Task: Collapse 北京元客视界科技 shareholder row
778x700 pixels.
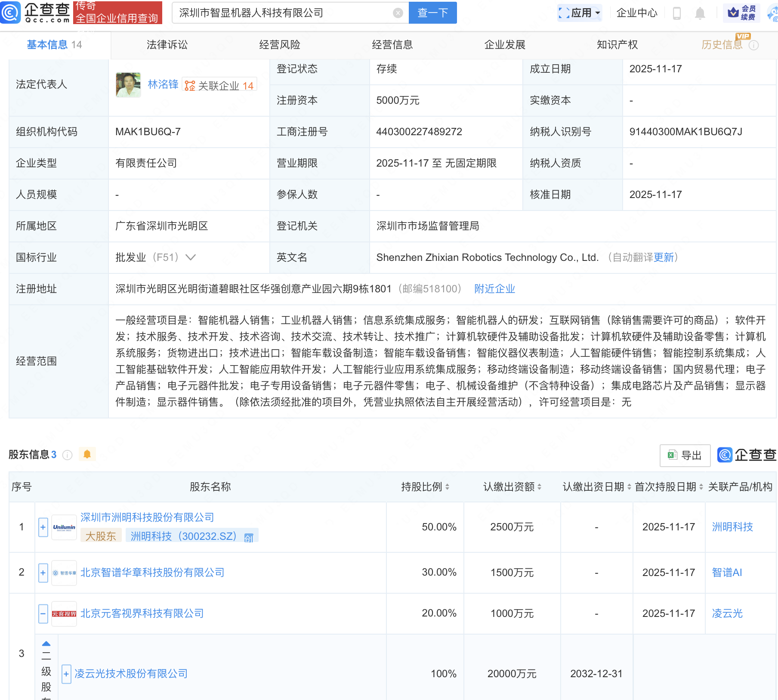Action: (43, 614)
